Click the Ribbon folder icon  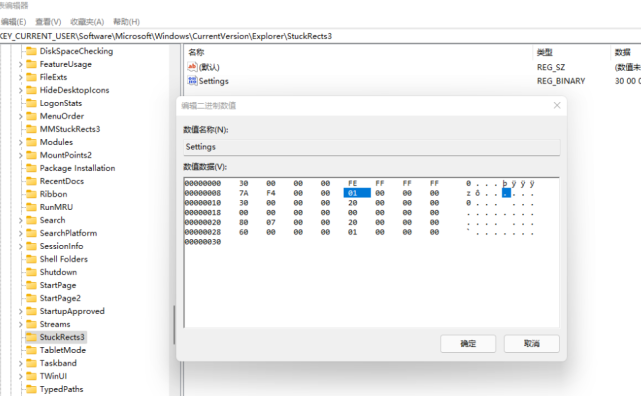pos(31,194)
